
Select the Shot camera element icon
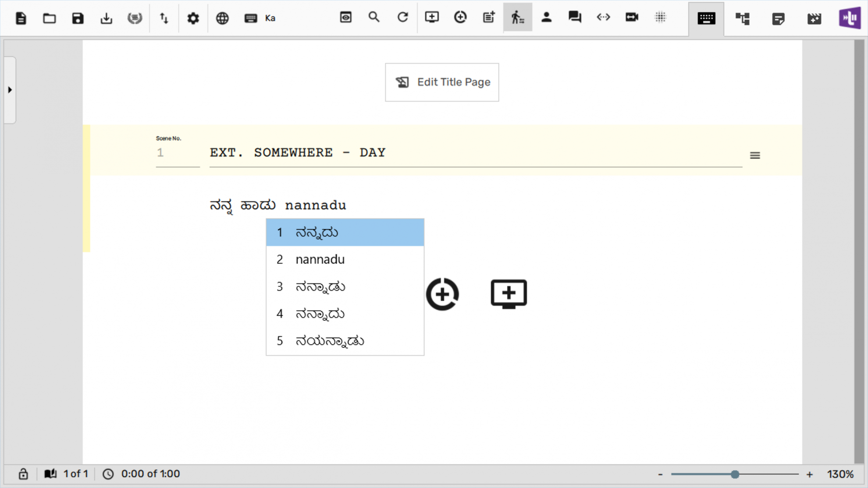pyautogui.click(x=632, y=18)
